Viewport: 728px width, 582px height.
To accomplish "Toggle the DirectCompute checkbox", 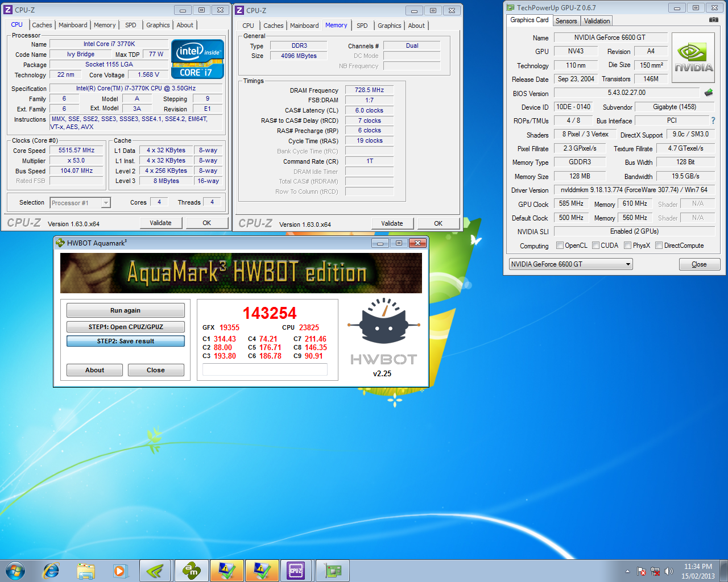I will (659, 246).
